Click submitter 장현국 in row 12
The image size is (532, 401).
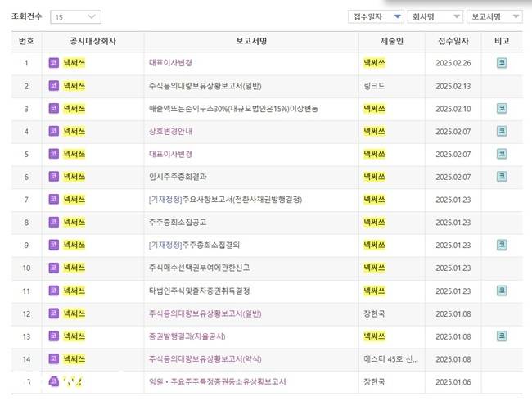[374, 313]
